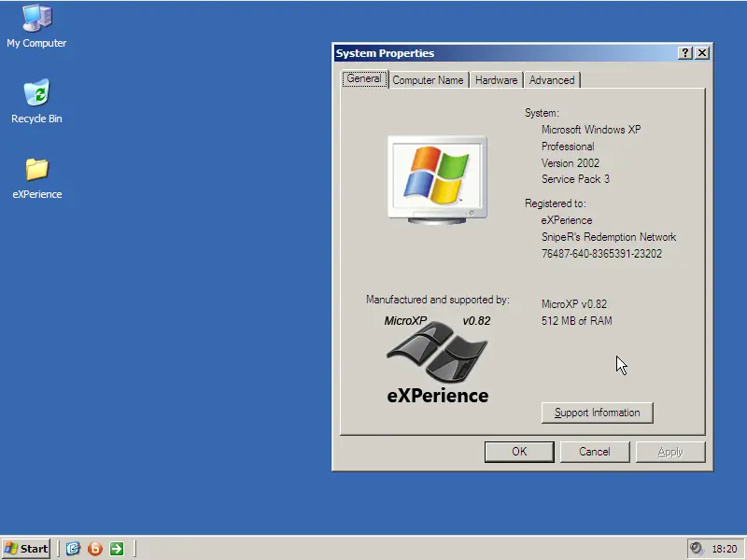This screenshot has height=560, width=747.
Task: Click 'MicroXP v0.82' text above the RAM line
Action: point(574,304)
